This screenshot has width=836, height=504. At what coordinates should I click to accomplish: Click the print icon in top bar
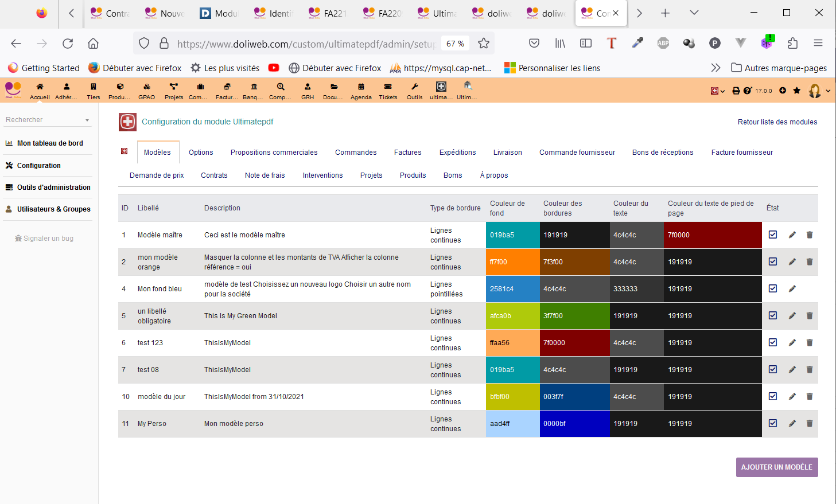(736, 91)
